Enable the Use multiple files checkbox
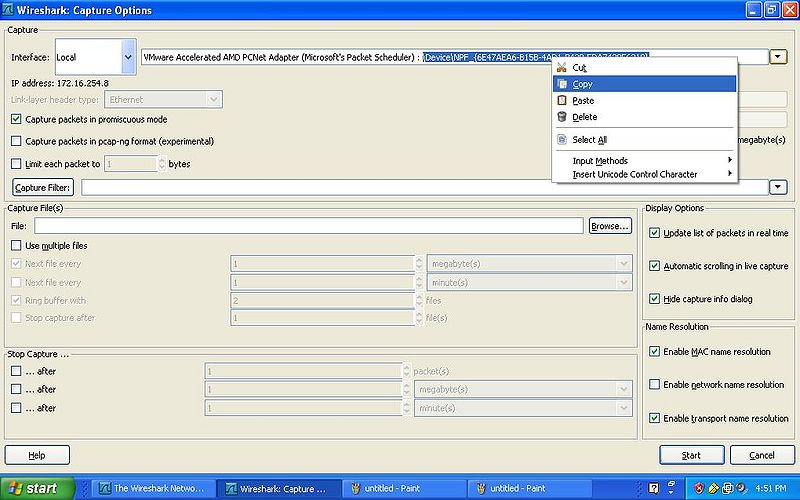The image size is (800, 500). point(16,245)
